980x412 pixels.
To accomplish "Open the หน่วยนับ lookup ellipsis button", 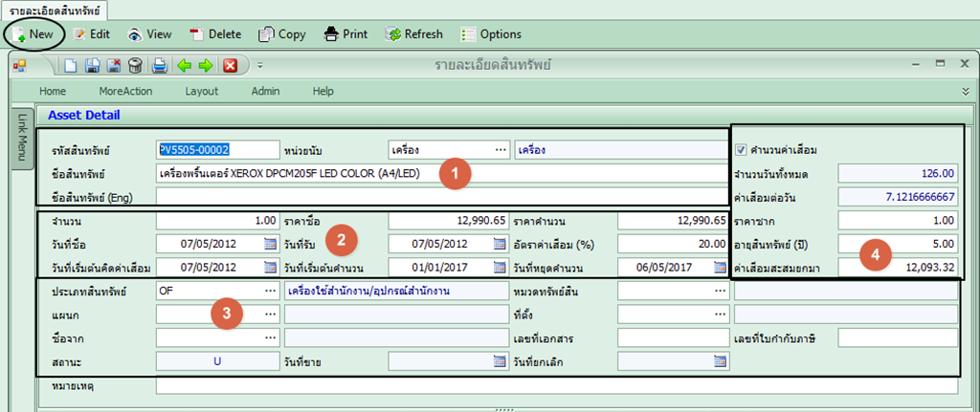I will [x=501, y=150].
